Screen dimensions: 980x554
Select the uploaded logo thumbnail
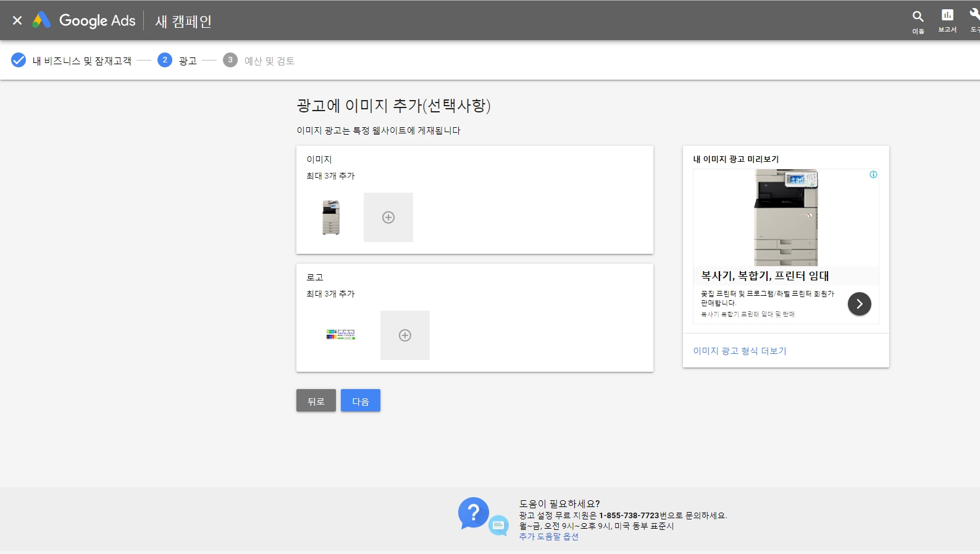click(340, 335)
